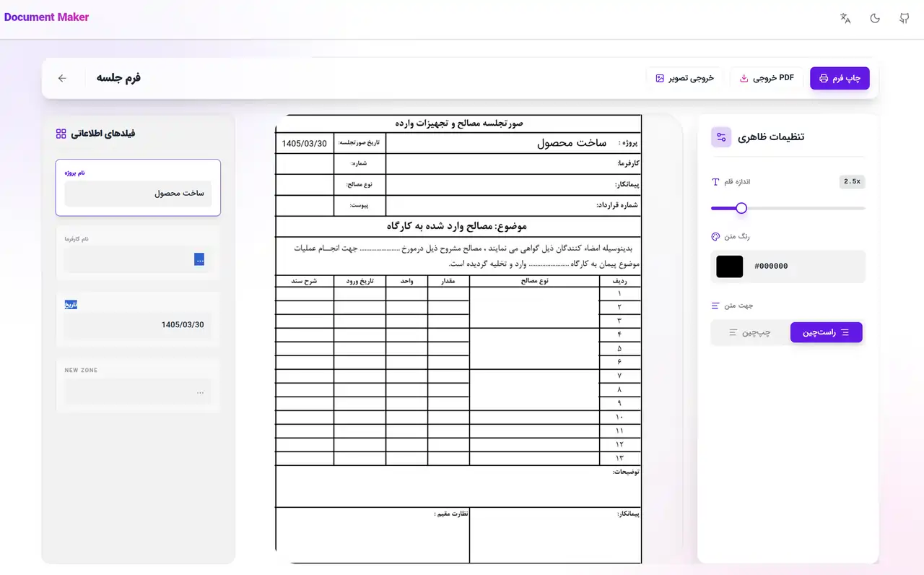Export with the خروجی تصویر button
This screenshot has height=575, width=924.
coord(684,78)
